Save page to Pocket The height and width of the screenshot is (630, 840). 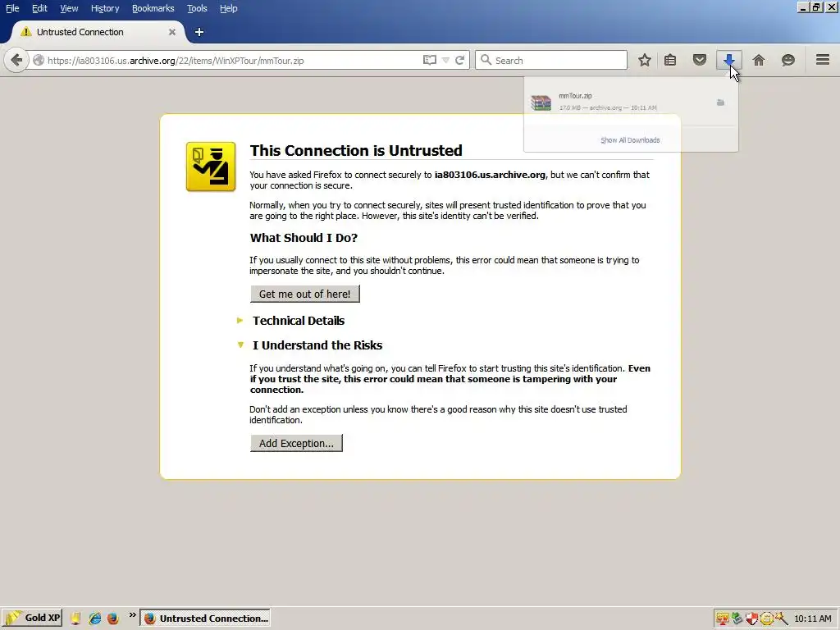click(700, 60)
